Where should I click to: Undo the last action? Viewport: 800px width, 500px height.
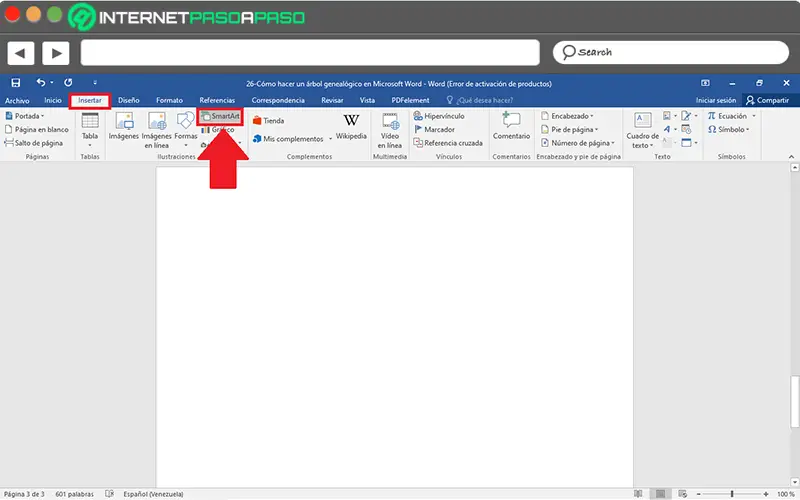[40, 83]
